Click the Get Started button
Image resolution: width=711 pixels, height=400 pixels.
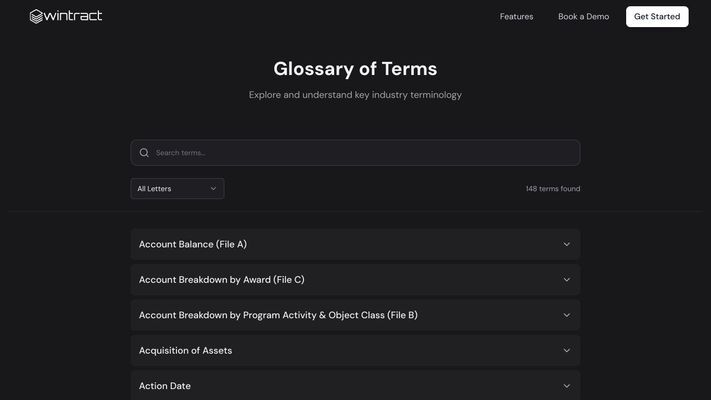657,17
